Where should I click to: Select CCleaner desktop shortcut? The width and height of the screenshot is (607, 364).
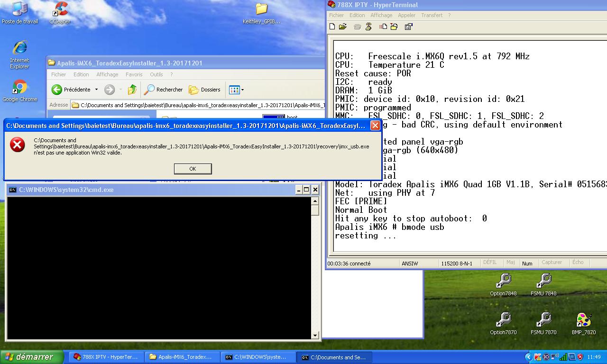click(60, 13)
